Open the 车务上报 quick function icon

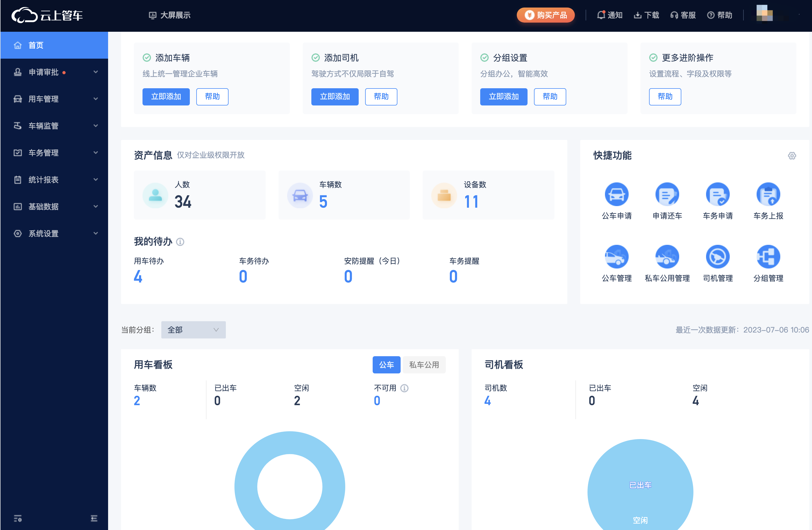pos(768,194)
